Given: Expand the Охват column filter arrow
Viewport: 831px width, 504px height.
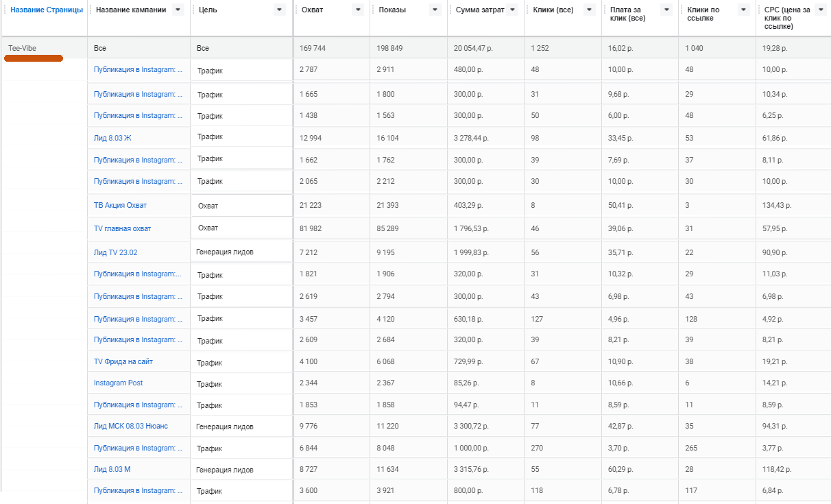Looking at the screenshot, I should pos(358,10).
